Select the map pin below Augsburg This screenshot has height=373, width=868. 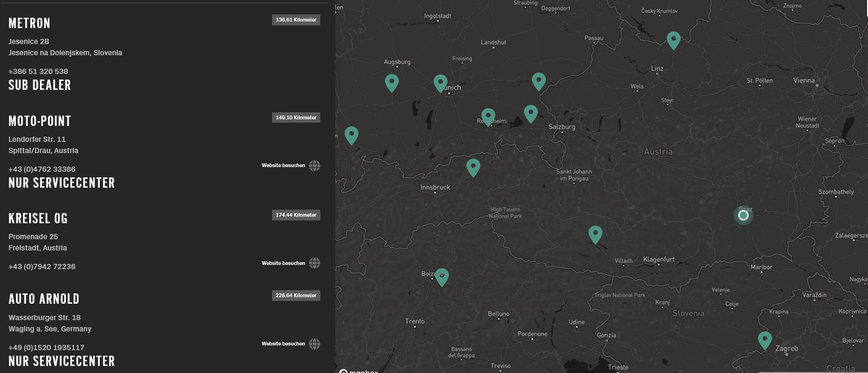pyautogui.click(x=391, y=82)
